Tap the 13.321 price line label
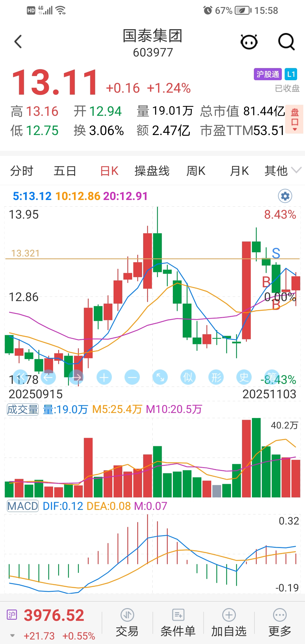305x644 pixels. (25, 253)
